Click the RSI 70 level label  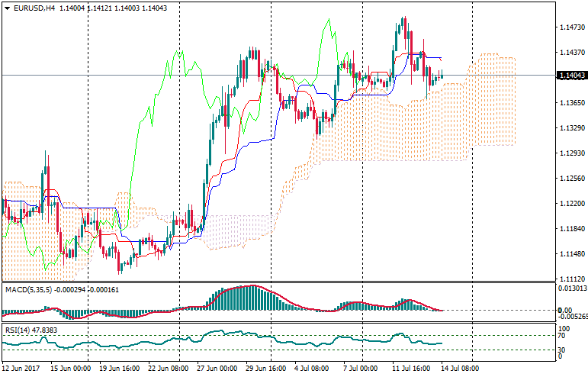click(x=561, y=336)
